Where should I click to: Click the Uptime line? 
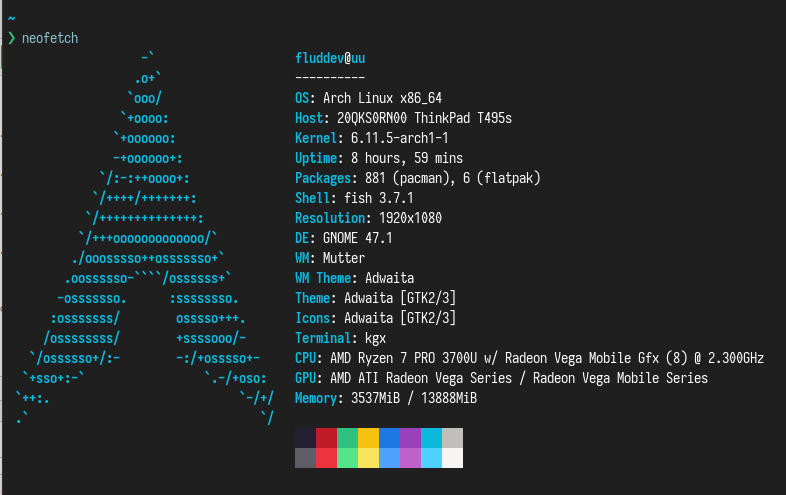click(379, 158)
